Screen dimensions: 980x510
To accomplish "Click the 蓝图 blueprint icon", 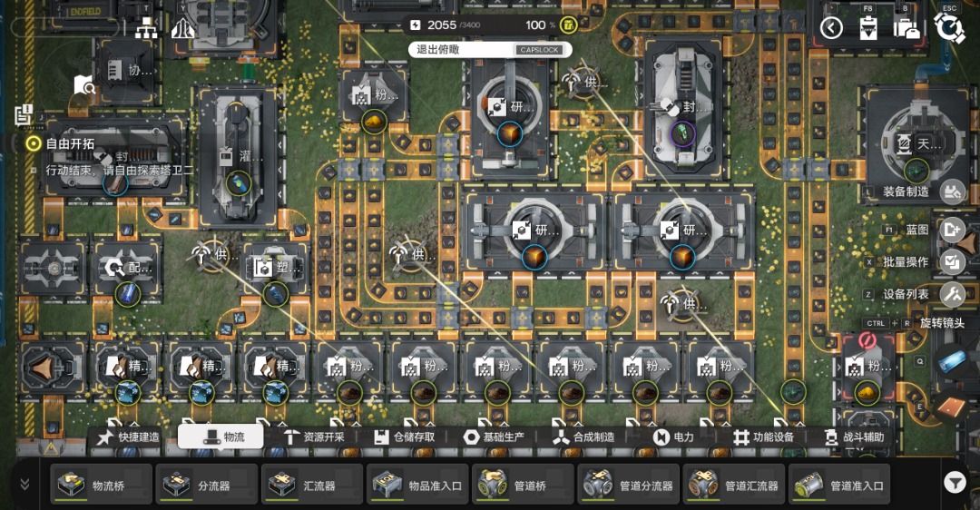I will point(953,230).
